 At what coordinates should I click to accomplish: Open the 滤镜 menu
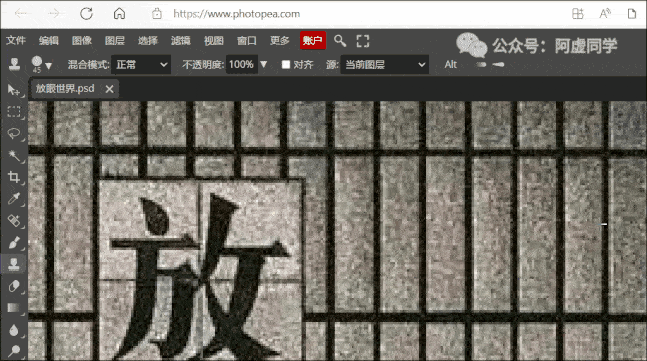coord(181,40)
